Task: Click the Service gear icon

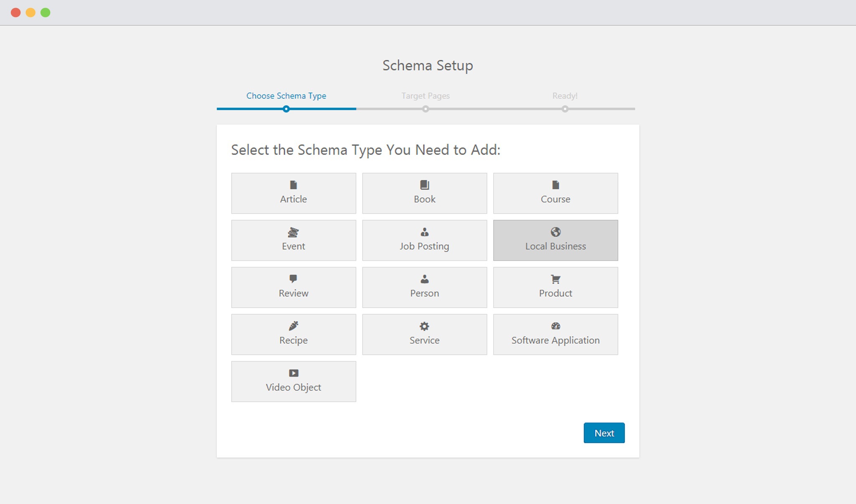Action: coord(424,326)
